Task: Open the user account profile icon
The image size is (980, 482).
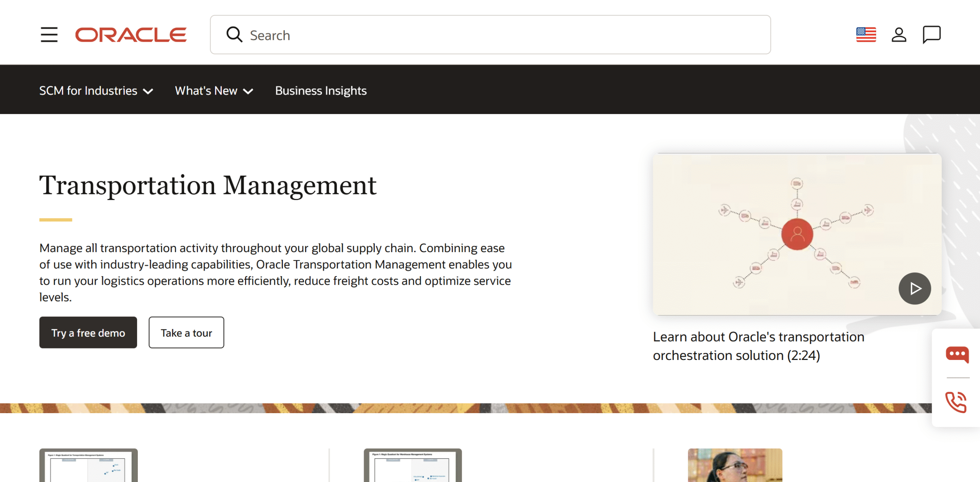Action: [899, 35]
